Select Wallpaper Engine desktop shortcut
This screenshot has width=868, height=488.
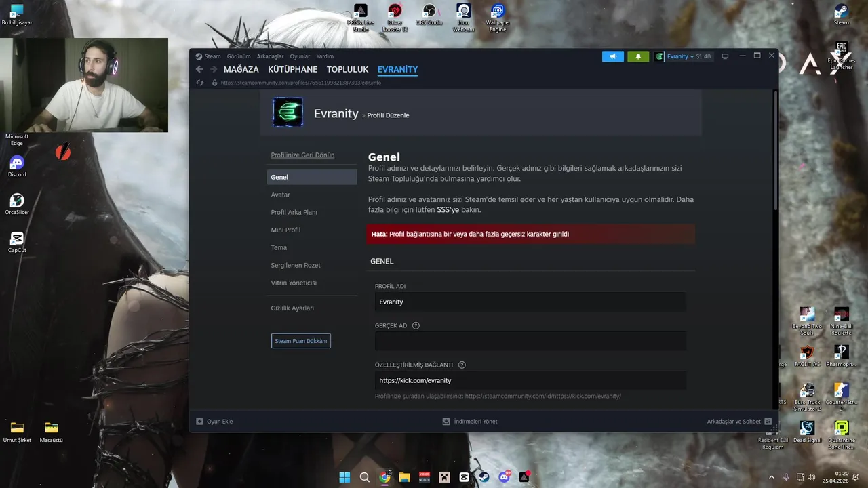tap(498, 18)
